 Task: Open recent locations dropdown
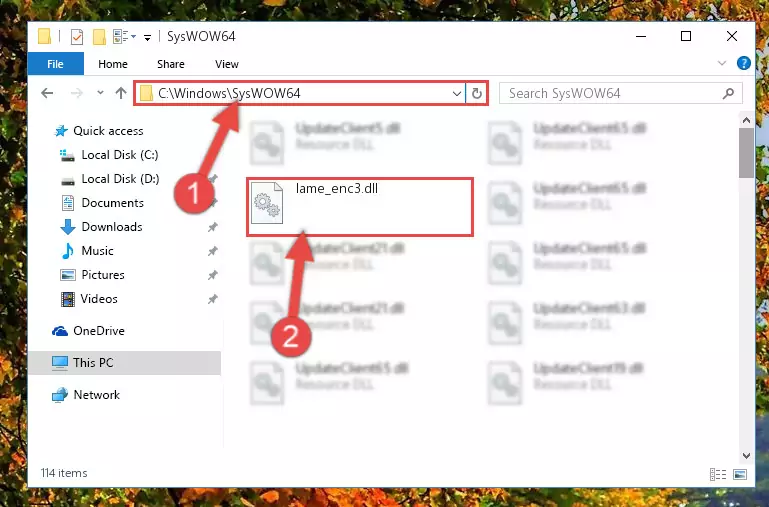pos(100,93)
